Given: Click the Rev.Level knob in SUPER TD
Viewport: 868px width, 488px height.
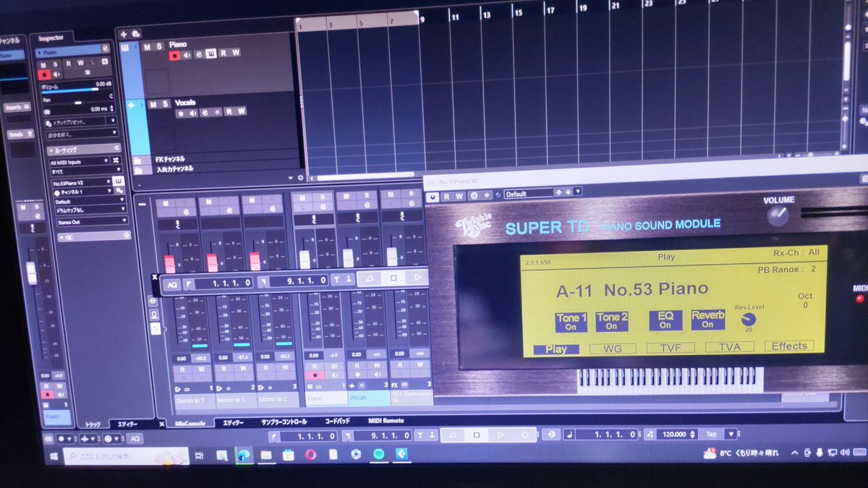Looking at the screenshot, I should click(747, 319).
